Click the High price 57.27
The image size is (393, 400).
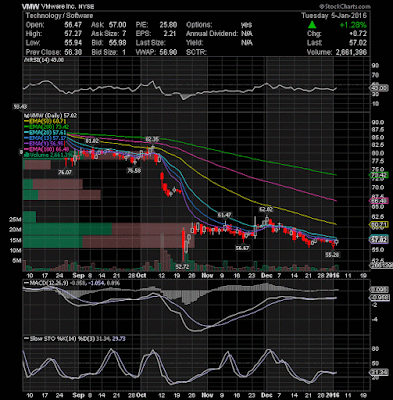[x=73, y=34]
